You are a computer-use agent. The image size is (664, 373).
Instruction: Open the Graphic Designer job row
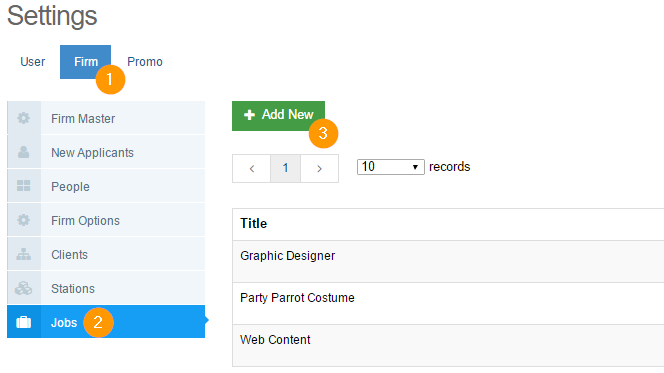(448, 262)
